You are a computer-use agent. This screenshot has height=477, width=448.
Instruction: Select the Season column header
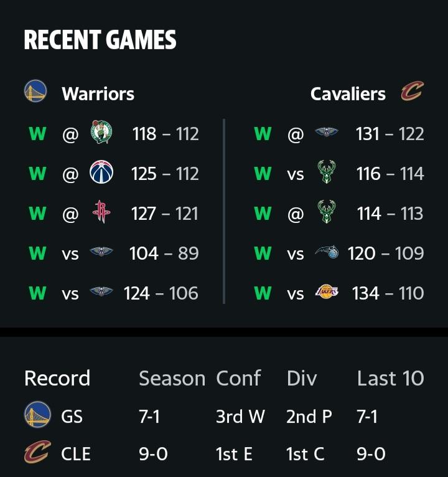pos(172,379)
